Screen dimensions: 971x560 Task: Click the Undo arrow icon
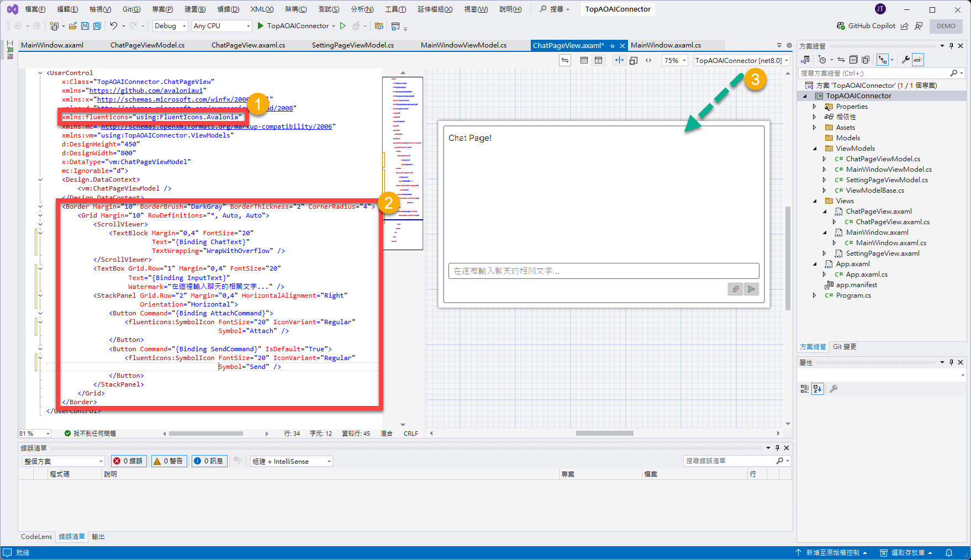coord(113,26)
